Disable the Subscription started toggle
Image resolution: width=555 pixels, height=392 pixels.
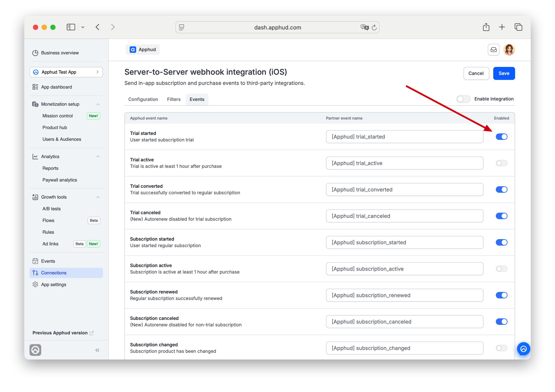click(x=501, y=243)
